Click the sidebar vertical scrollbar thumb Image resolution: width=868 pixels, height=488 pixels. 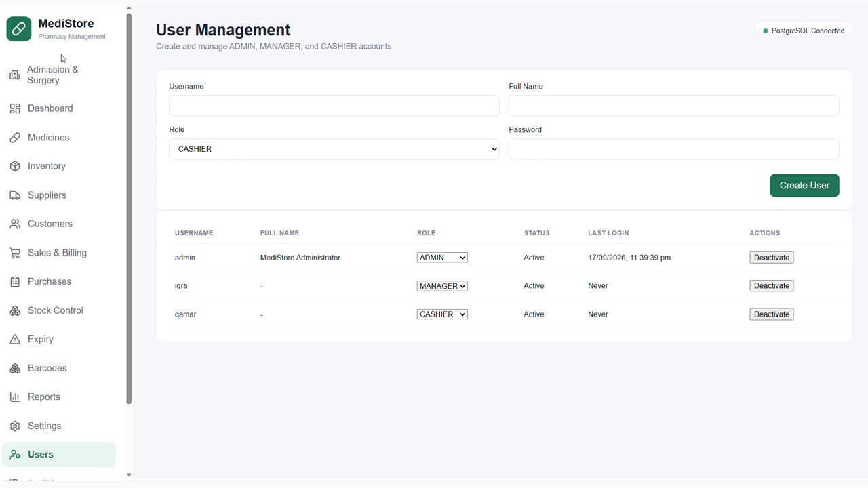129,209
